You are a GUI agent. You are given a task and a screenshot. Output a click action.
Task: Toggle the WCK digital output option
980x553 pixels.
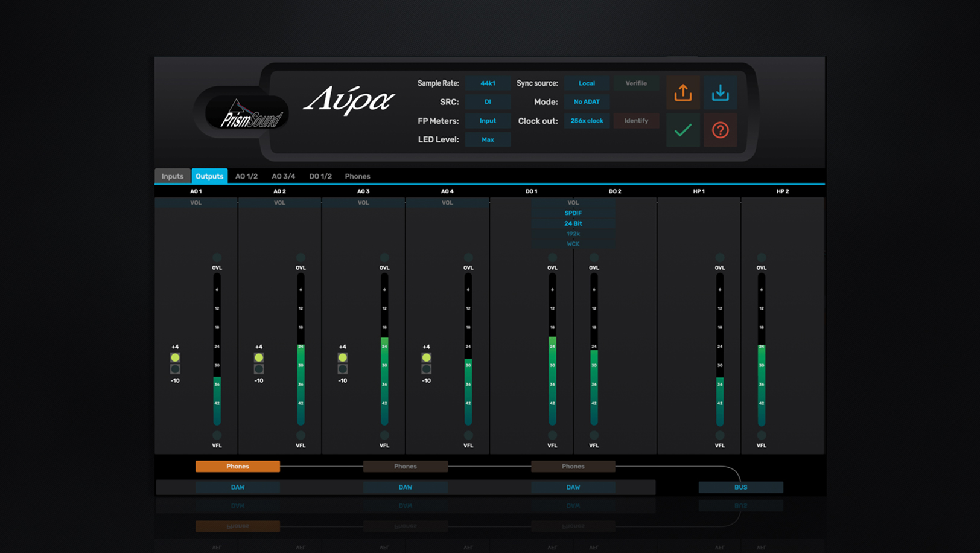573,244
